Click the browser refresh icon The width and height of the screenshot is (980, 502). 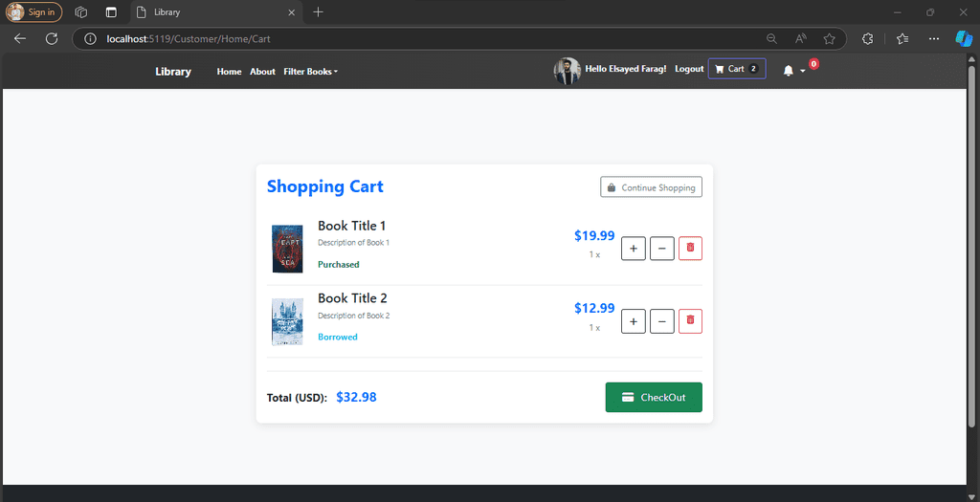(52, 38)
